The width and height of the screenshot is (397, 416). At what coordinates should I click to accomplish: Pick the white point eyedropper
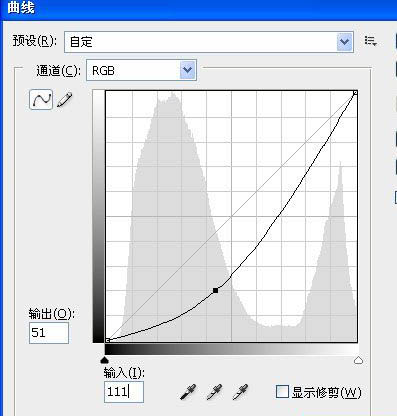240,392
